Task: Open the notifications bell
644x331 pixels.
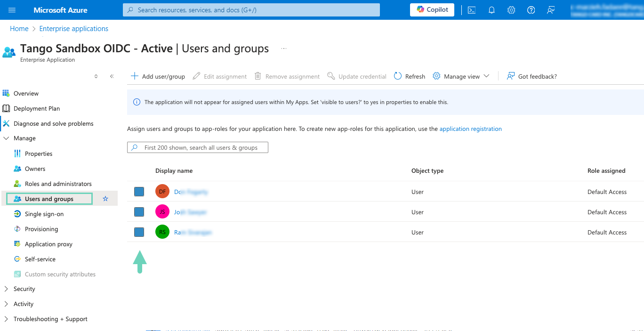Action: pyautogui.click(x=491, y=10)
